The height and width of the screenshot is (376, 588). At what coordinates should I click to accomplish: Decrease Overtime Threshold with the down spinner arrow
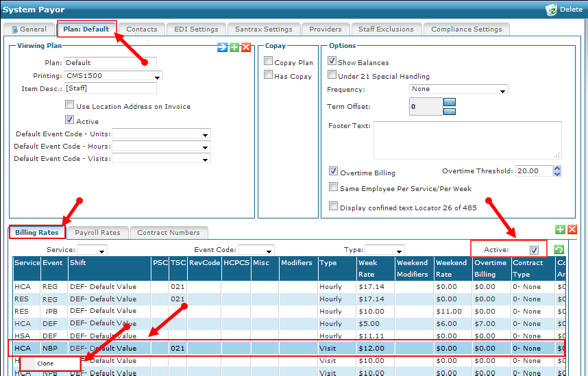tap(556, 175)
